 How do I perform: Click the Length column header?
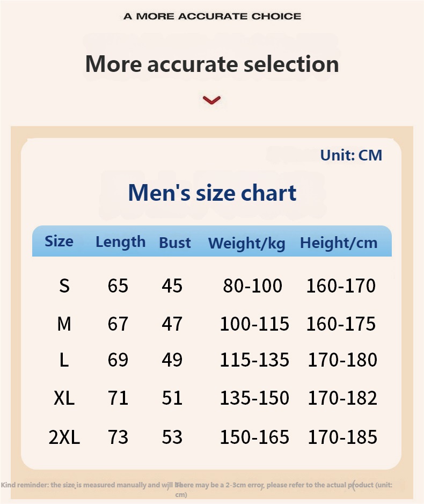pos(120,242)
